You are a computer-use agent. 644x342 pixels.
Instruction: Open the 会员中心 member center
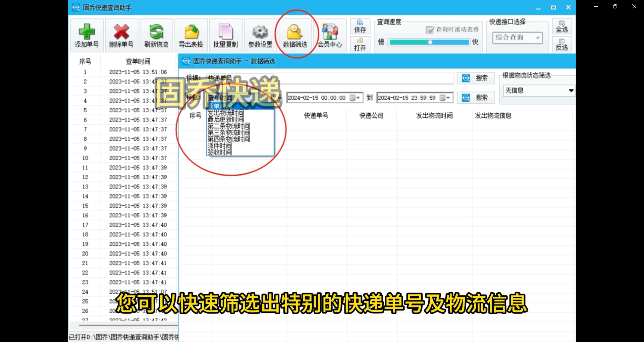pyautogui.click(x=330, y=35)
